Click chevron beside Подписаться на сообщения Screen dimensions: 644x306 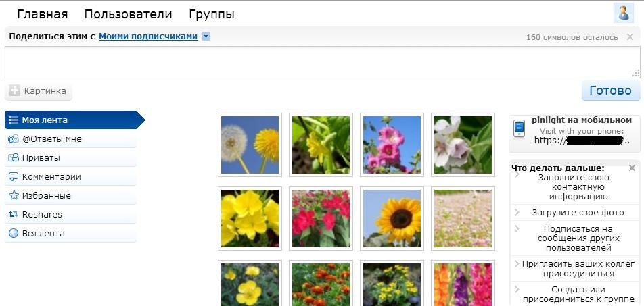click(x=517, y=228)
